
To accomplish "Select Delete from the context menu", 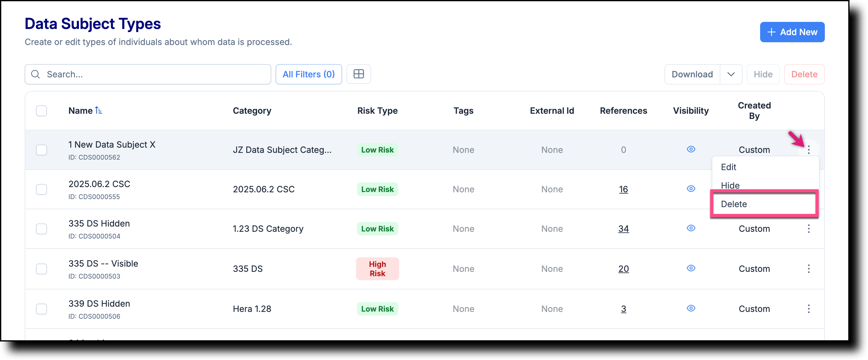I will pyautogui.click(x=734, y=204).
